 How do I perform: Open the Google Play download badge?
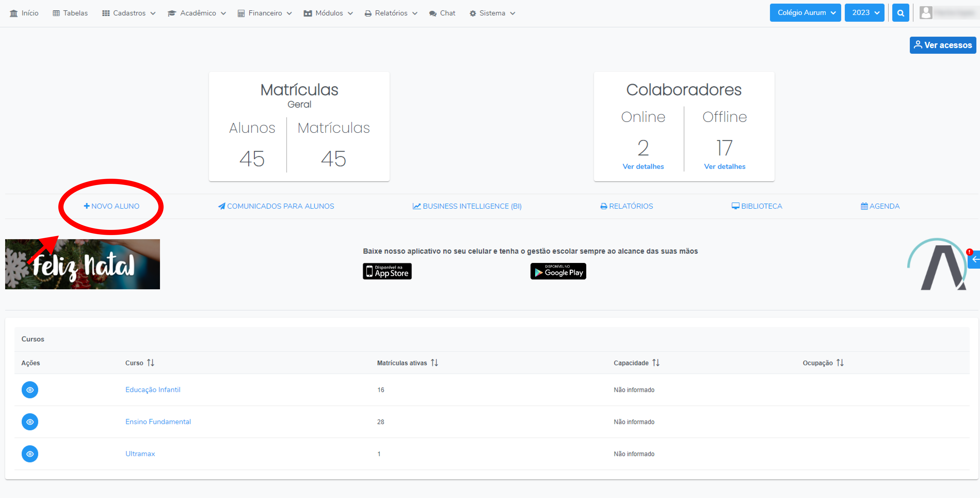(x=558, y=271)
